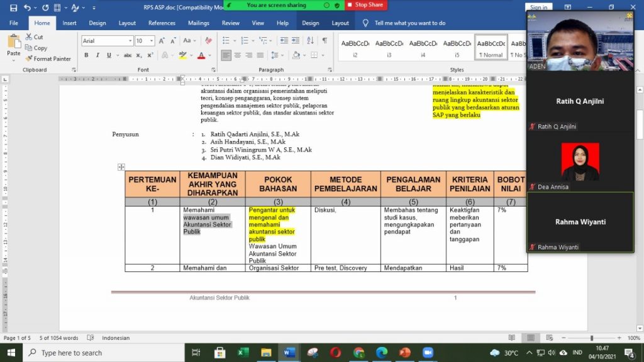Sort the selection alphabetically
The width and height of the screenshot is (644, 362).
tap(310, 40)
